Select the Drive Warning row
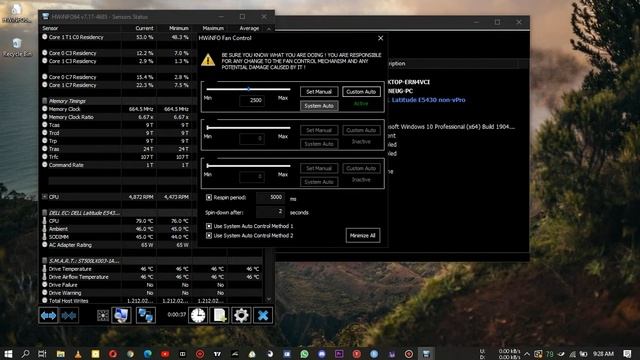This screenshot has width=640, height=360. [x=152, y=293]
